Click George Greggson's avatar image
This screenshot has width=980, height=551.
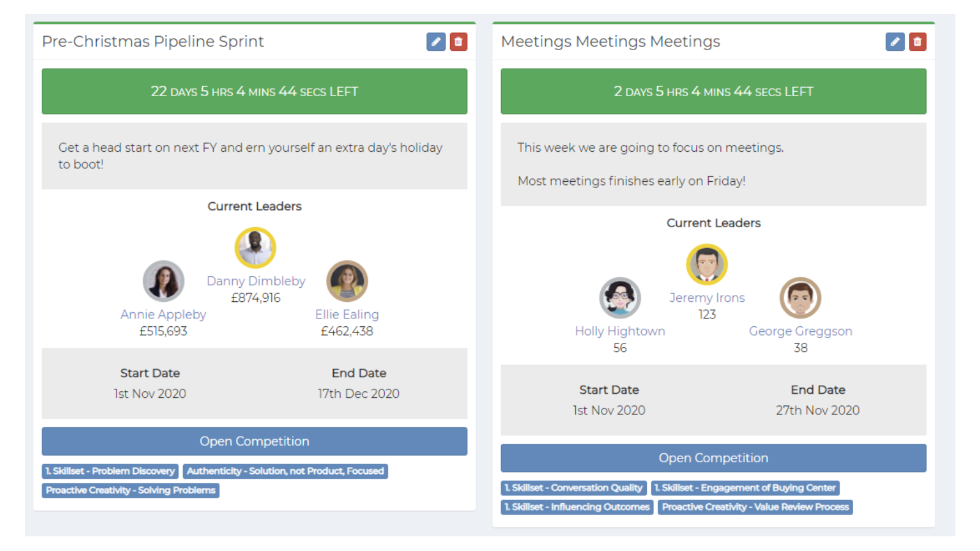click(x=800, y=298)
